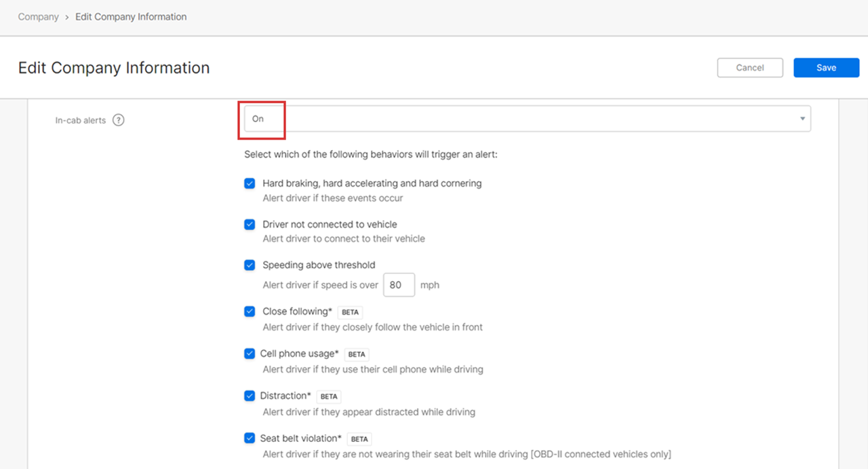868x469 pixels.
Task: Toggle the Seat belt violation checkbox
Action: coord(250,438)
